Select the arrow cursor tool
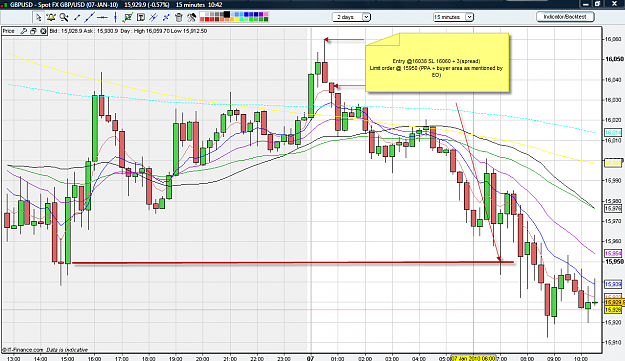 [38, 17]
